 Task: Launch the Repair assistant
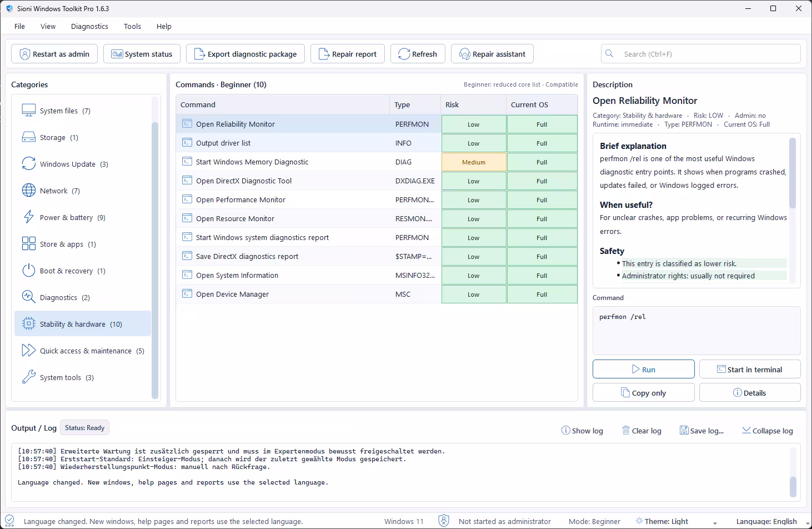click(x=492, y=54)
